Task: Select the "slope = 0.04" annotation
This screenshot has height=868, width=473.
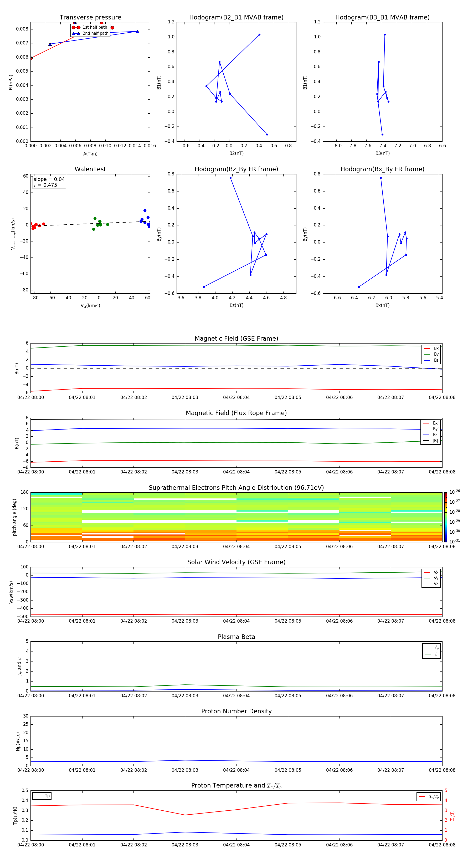Action: (x=49, y=179)
